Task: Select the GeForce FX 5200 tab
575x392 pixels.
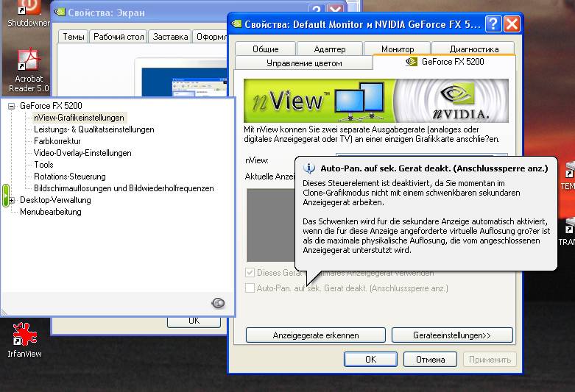Action: (445, 62)
